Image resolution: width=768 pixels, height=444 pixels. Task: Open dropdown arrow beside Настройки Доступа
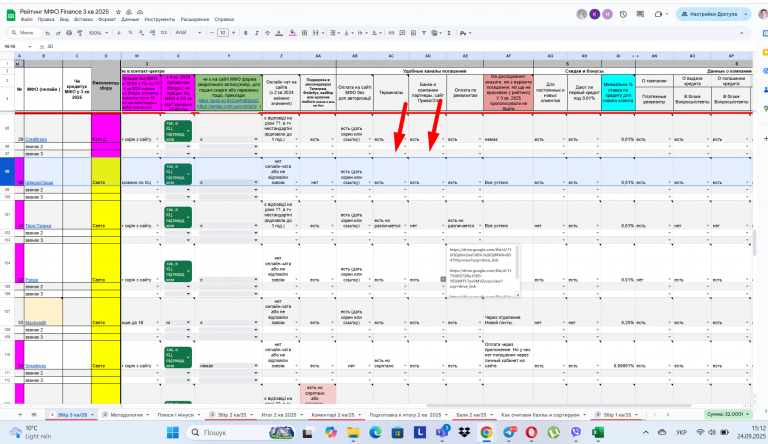(x=746, y=14)
